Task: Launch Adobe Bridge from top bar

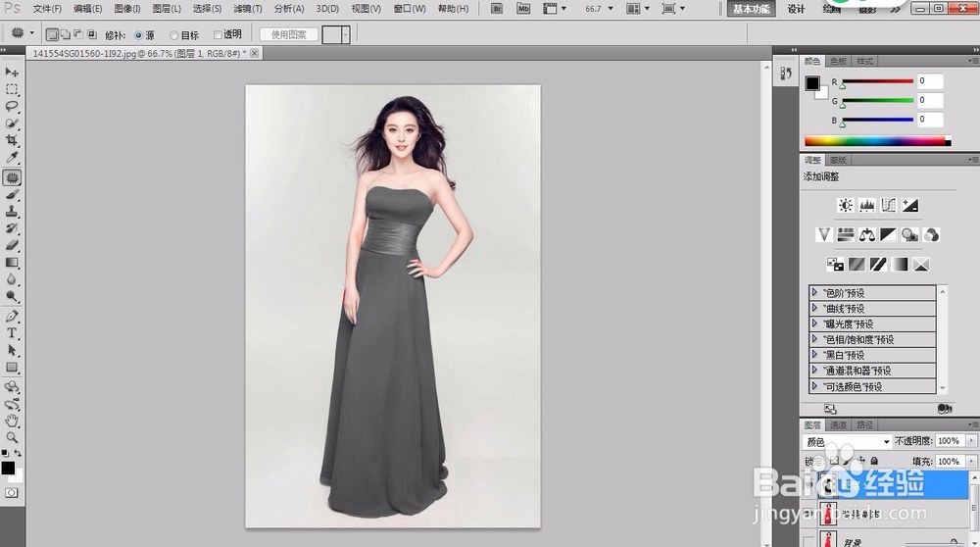Action: (497, 9)
